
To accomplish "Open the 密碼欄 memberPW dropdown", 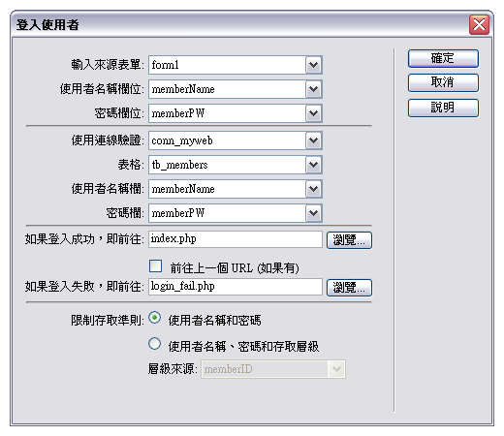I will (313, 213).
